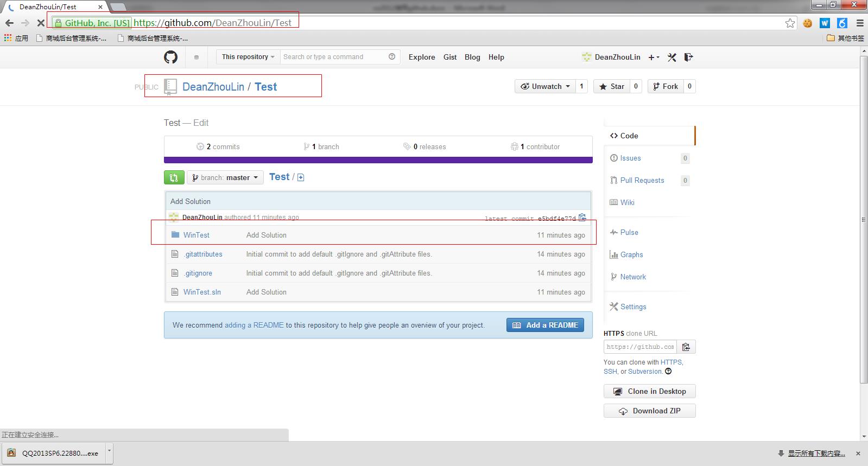The image size is (868, 466).
Task: Open the .gitignore file
Action: [198, 273]
